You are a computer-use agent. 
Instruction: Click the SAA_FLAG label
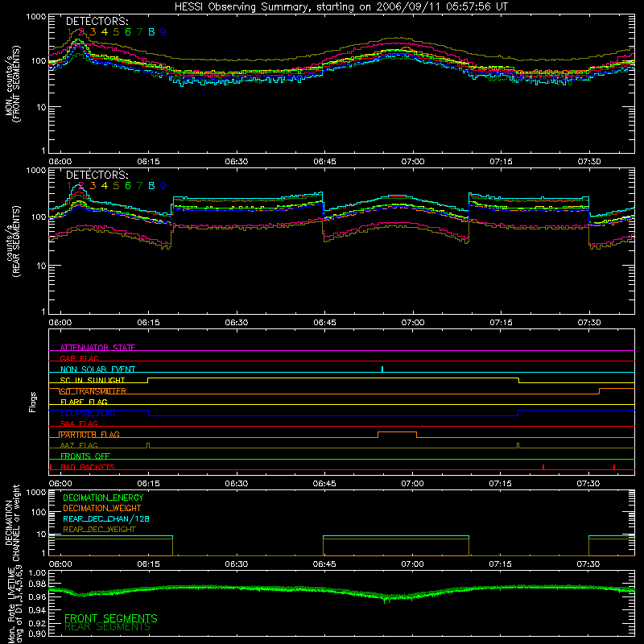click(x=79, y=423)
